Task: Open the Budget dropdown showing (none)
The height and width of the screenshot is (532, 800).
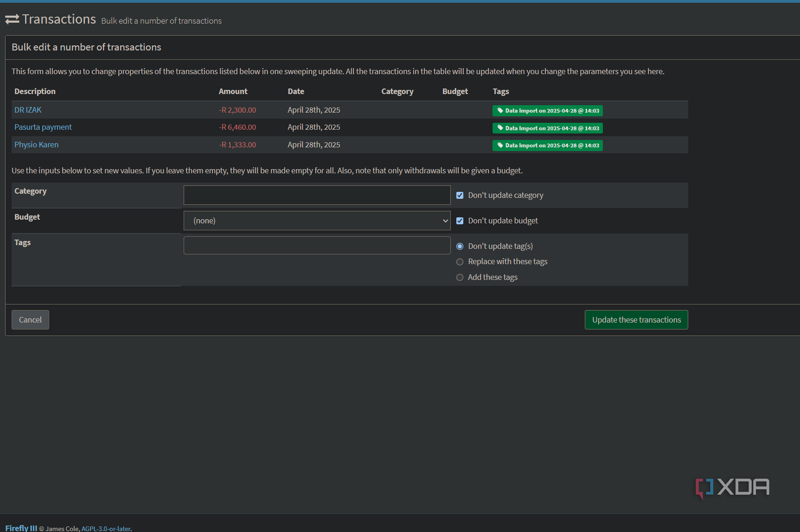Action: coord(317,220)
